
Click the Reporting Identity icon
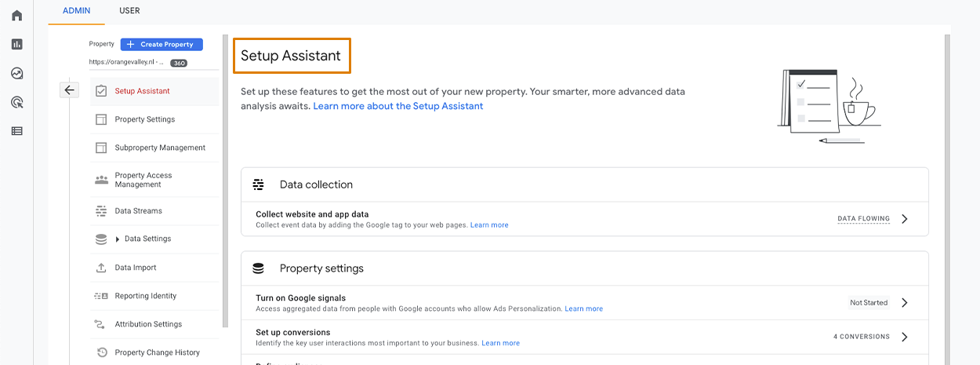[x=101, y=296]
